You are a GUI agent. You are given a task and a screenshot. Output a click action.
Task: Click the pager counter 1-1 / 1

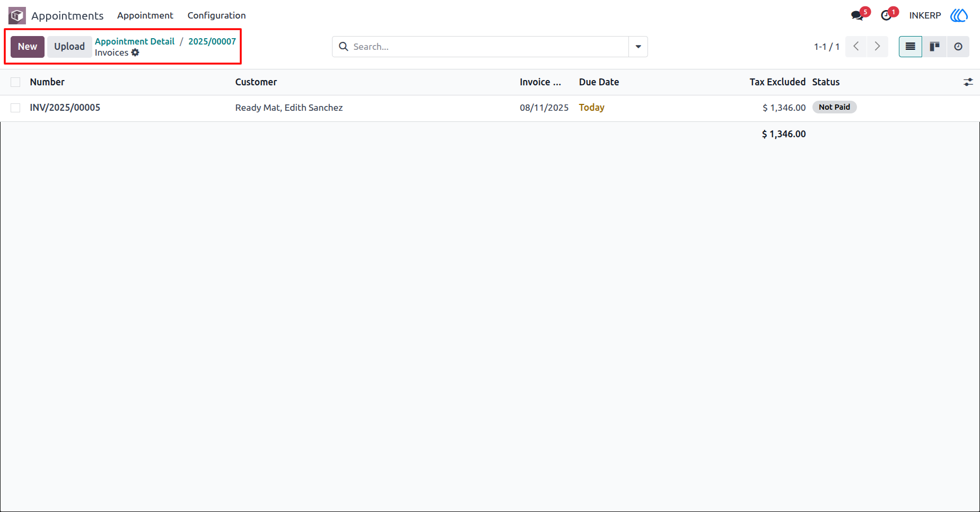827,47
